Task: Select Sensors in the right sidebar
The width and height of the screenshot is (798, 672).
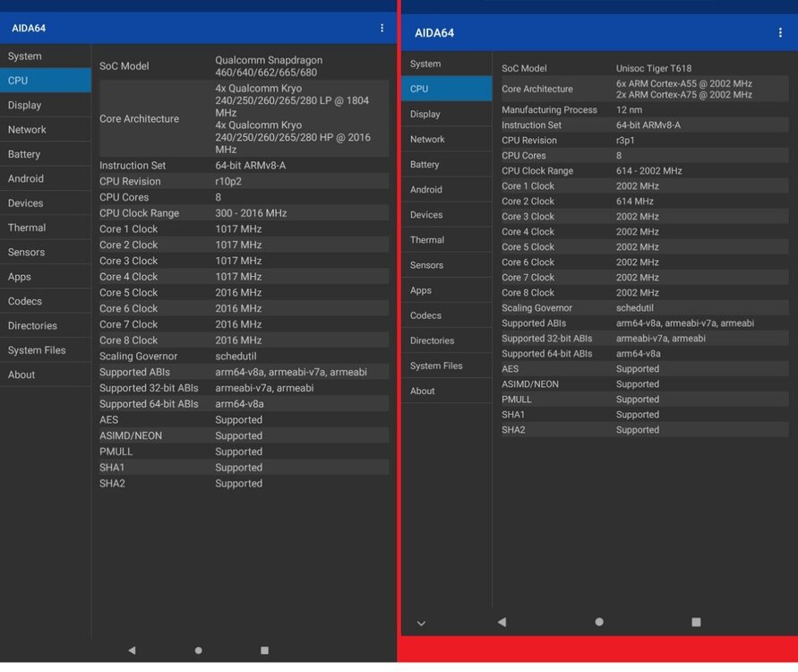Action: pos(446,265)
